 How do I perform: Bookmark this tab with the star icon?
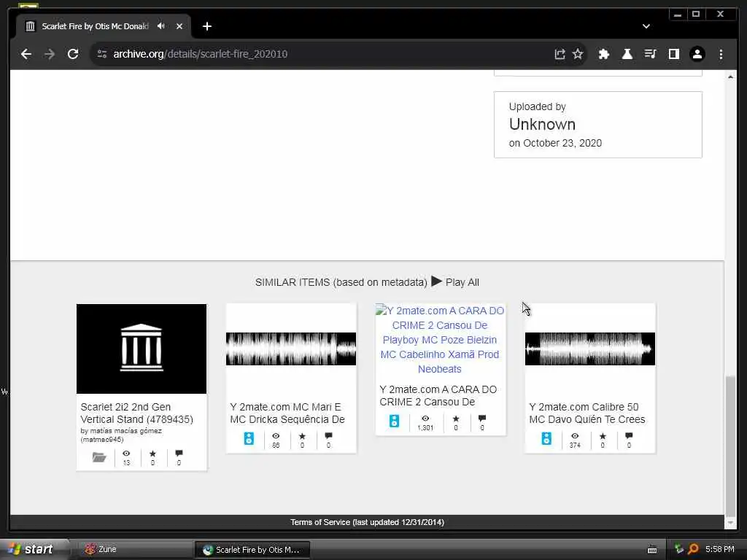pyautogui.click(x=578, y=54)
